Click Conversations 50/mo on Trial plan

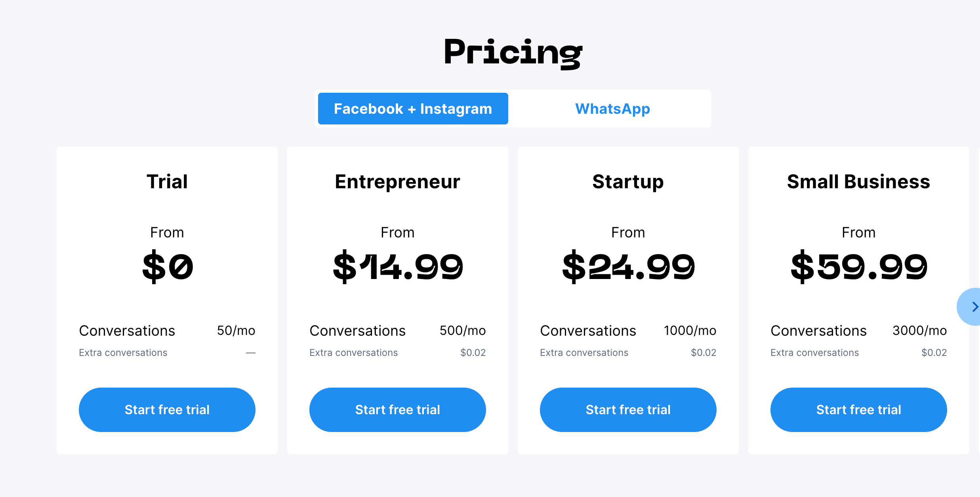167,330
